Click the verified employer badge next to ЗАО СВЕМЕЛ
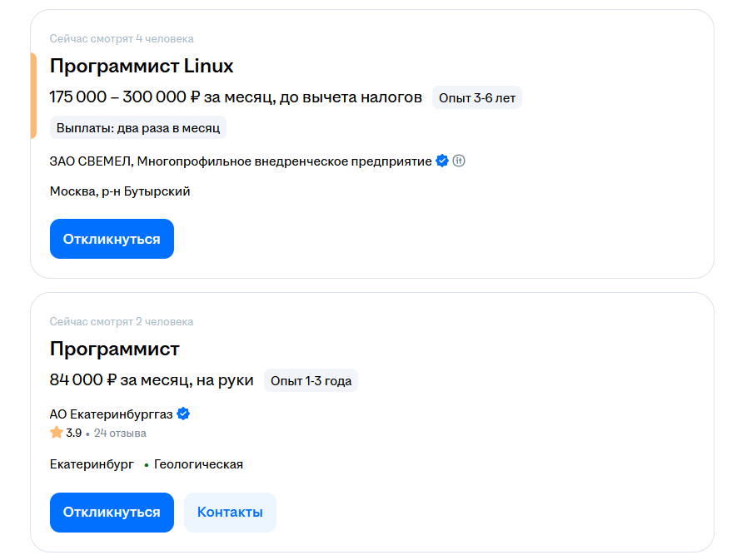The width and height of the screenshot is (737, 560). tap(441, 161)
